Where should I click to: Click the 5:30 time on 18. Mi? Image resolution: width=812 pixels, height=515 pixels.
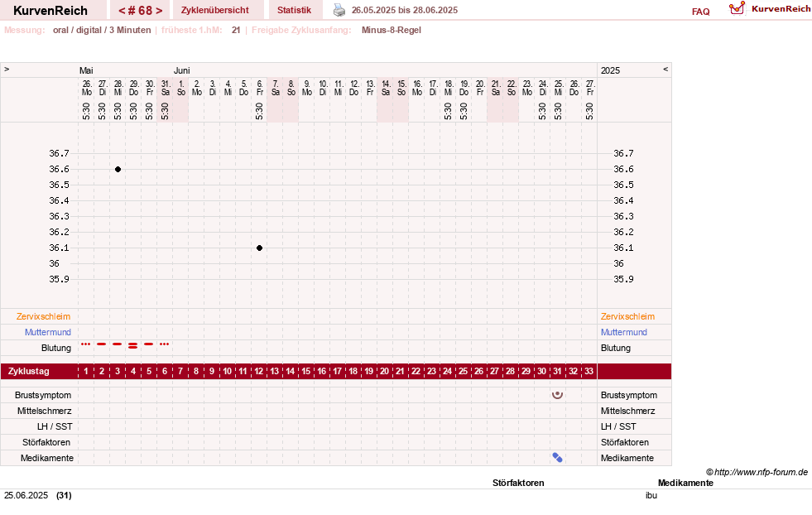pos(449,111)
